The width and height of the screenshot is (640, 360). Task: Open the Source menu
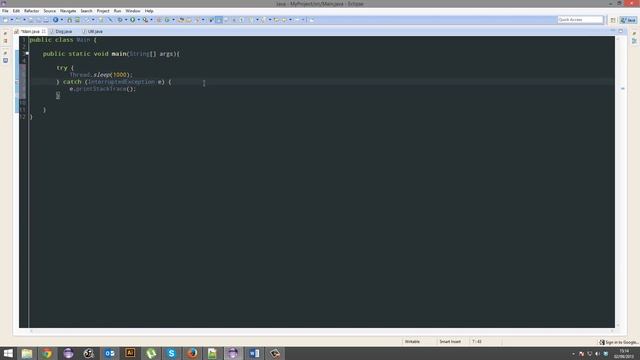coord(49,11)
